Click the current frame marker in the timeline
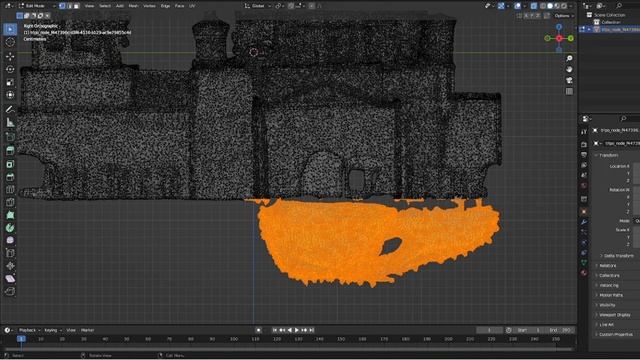This screenshot has width=640, height=360. 22,339
